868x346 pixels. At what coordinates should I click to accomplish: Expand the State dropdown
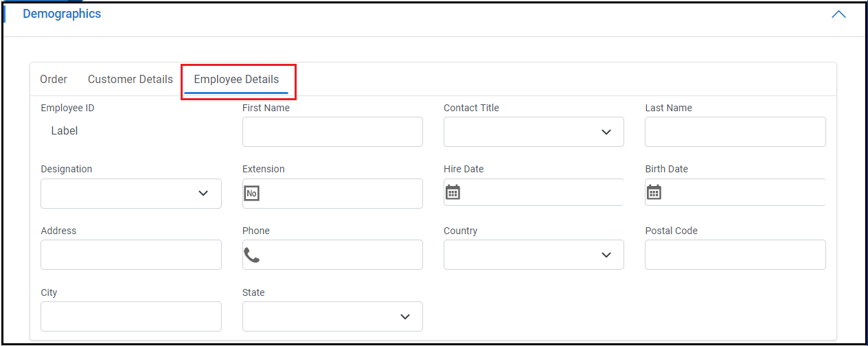332,316
